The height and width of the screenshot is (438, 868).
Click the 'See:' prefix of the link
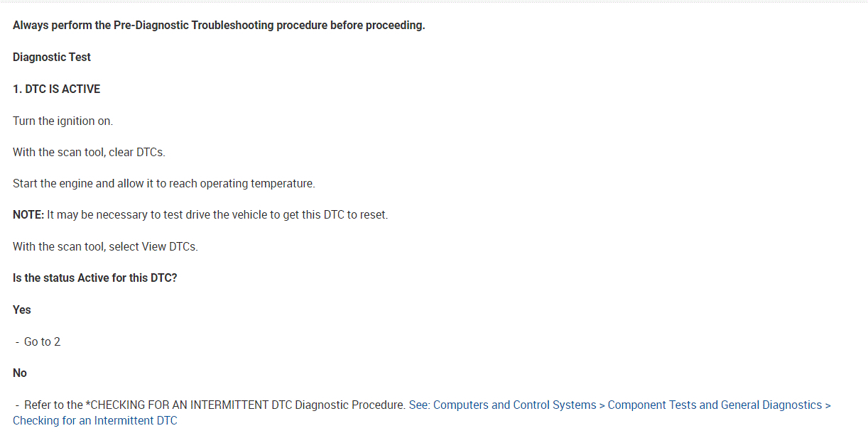point(419,405)
